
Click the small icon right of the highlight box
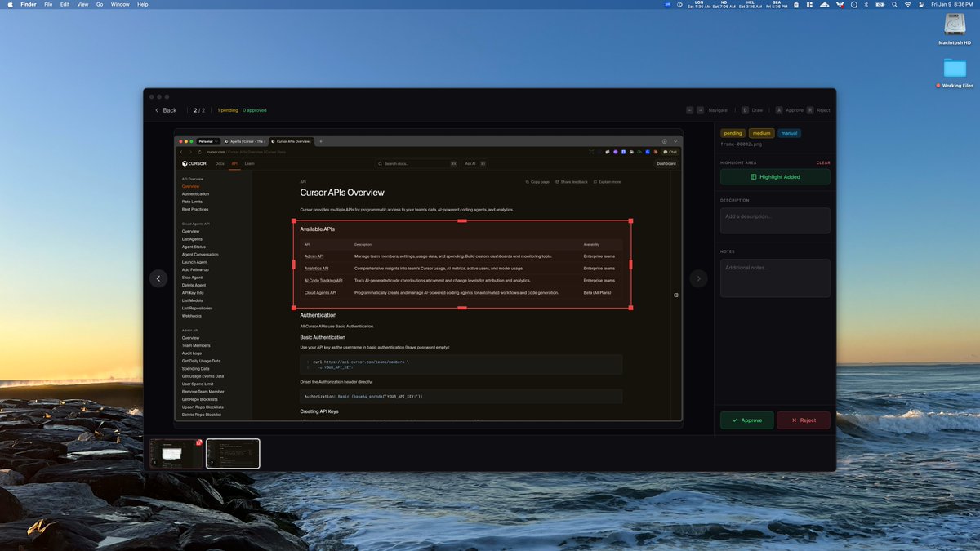(676, 295)
